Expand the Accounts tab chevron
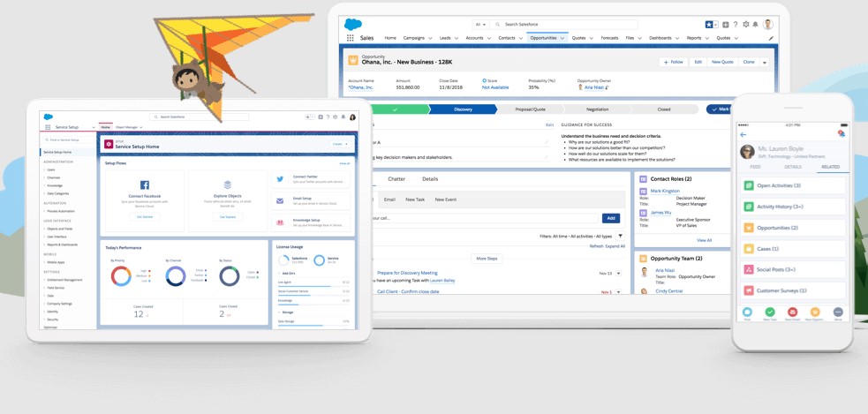Screen dimensions: 868x414 point(489,38)
